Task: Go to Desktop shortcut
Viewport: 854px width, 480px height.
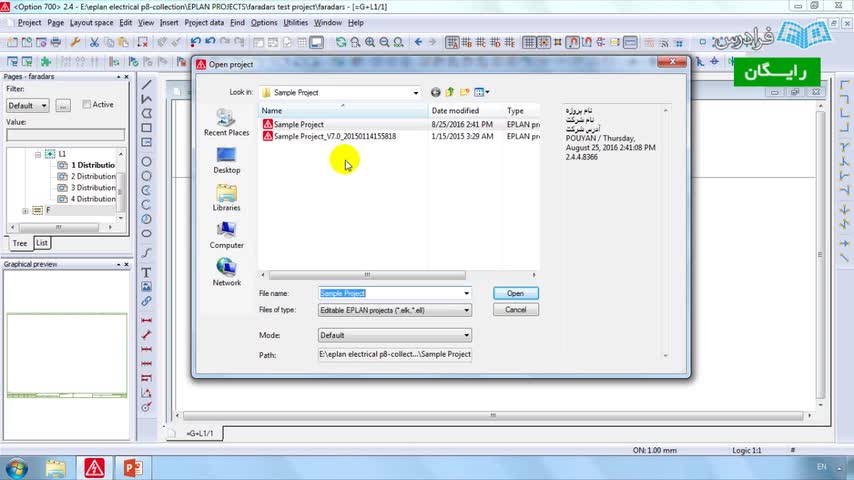Action: (x=227, y=160)
